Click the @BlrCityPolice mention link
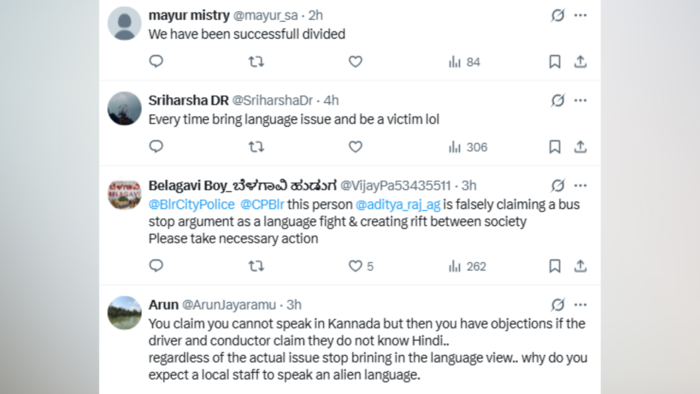This screenshot has height=394, width=700. (192, 204)
